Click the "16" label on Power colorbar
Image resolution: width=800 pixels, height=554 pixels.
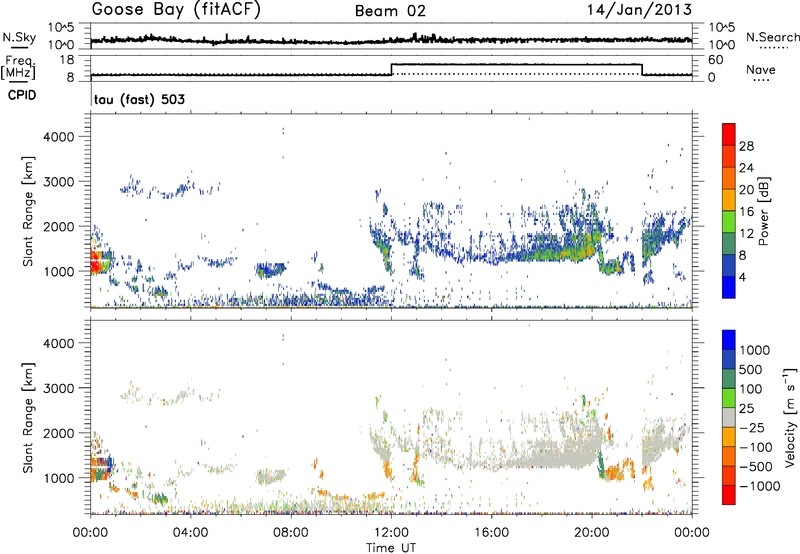click(x=746, y=212)
